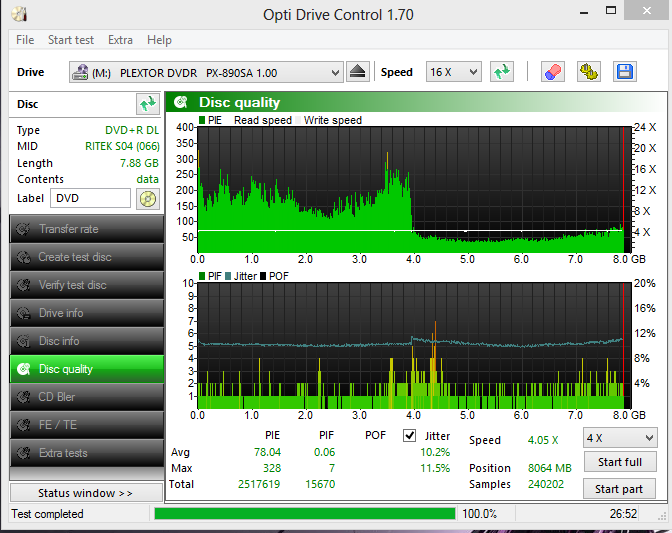
Task: Open the CD Bler tab
Action: (87, 397)
